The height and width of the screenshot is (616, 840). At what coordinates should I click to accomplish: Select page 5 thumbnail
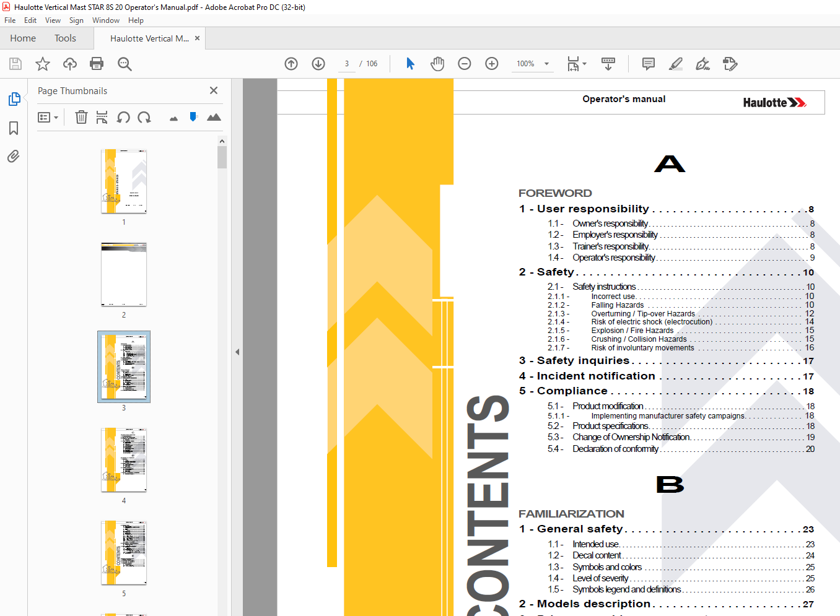coord(124,553)
